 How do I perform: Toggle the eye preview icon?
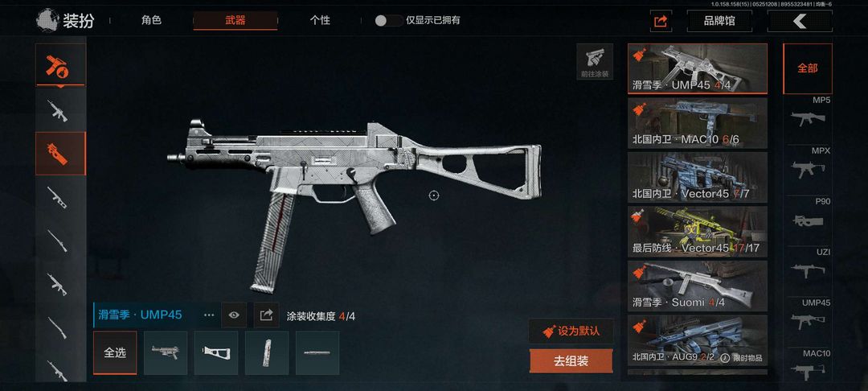click(234, 315)
